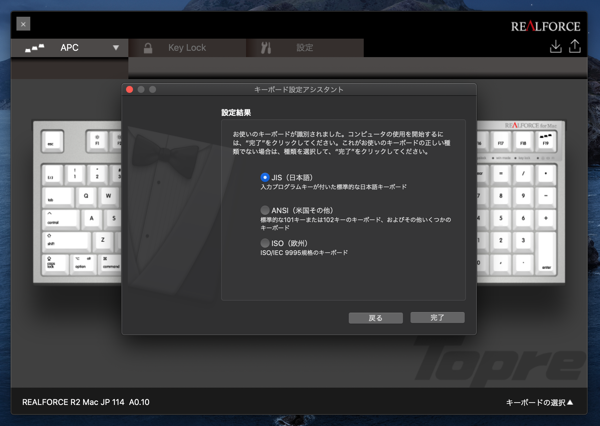Click the numpad 9 key
This screenshot has height=426, width=600.
click(x=523, y=196)
